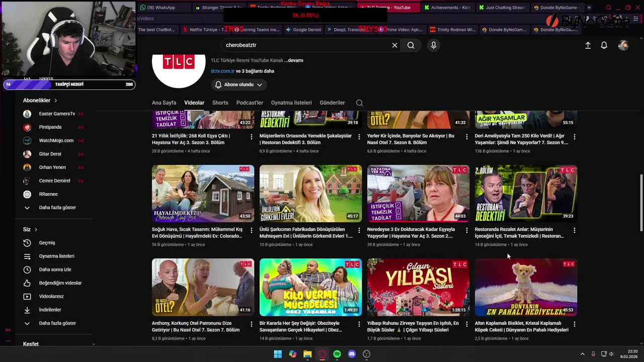Play the Çılgın Yılbaşı Süsleri thumbnail
This screenshot has height=362, width=644.
(419, 287)
